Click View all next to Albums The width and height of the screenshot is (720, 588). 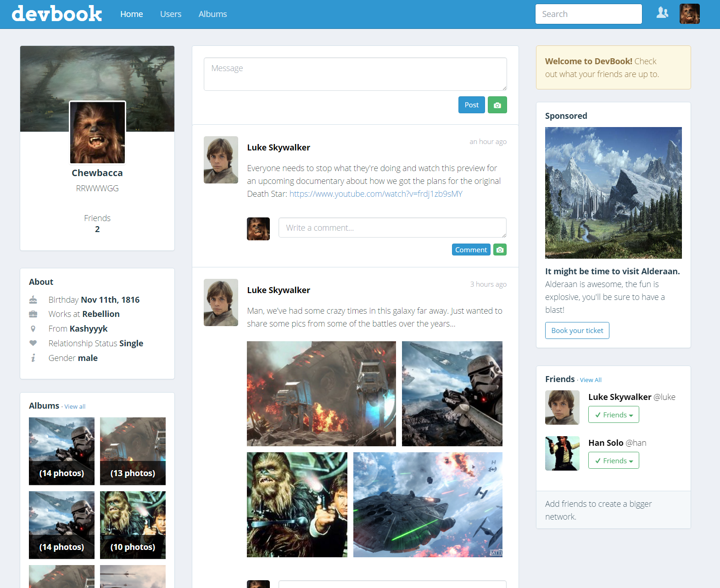click(x=75, y=407)
